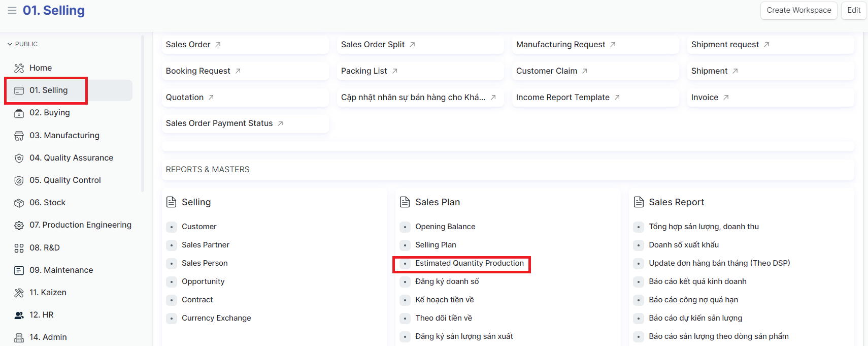Click the 03. Manufacturing store icon
The height and width of the screenshot is (346, 868).
19,136
